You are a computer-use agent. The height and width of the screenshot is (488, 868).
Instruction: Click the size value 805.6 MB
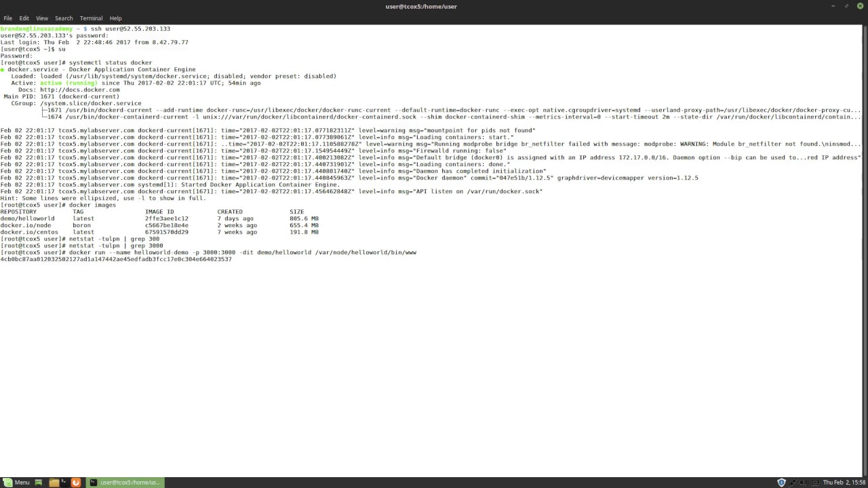click(304, 218)
